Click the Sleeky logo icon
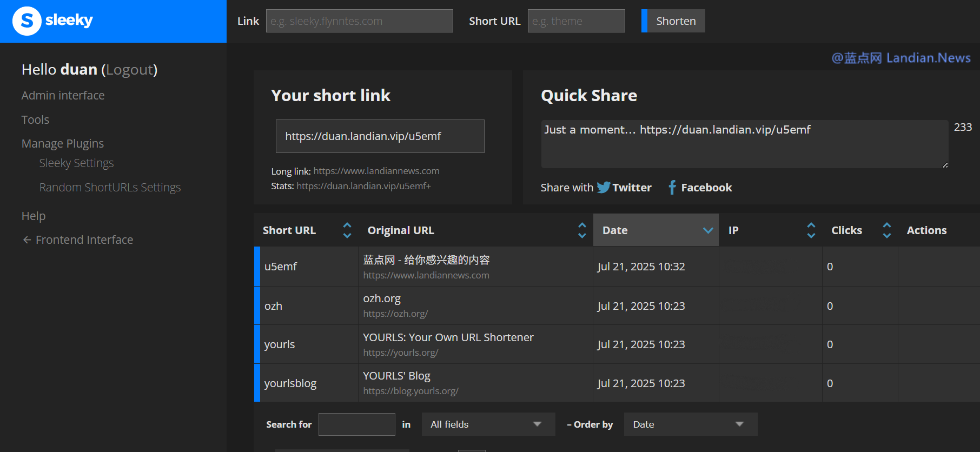Screen dimensions: 980x452 point(27,21)
